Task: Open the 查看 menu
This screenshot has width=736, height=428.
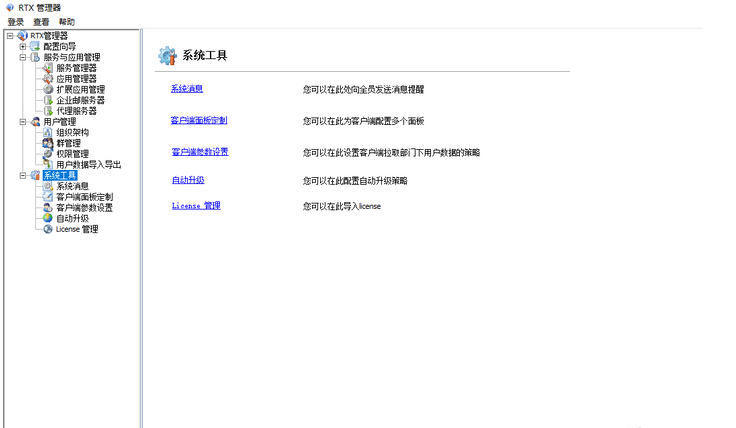Action: [41, 22]
